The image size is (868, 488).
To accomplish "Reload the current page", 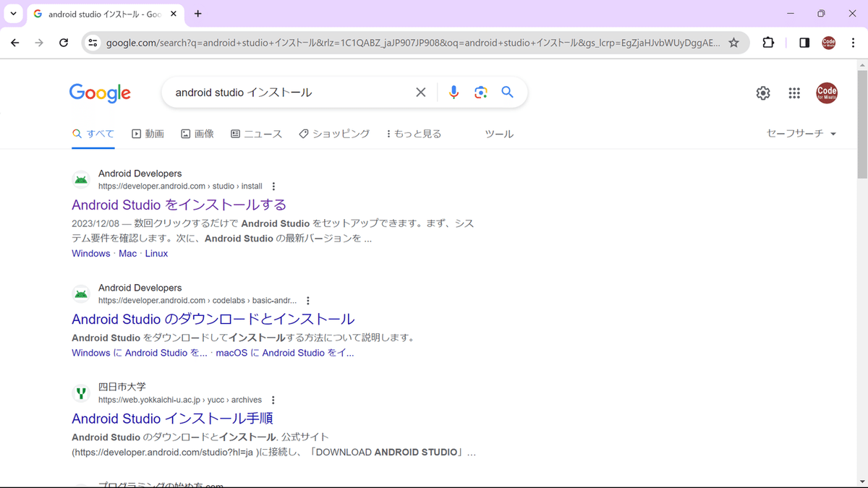I will [x=64, y=43].
